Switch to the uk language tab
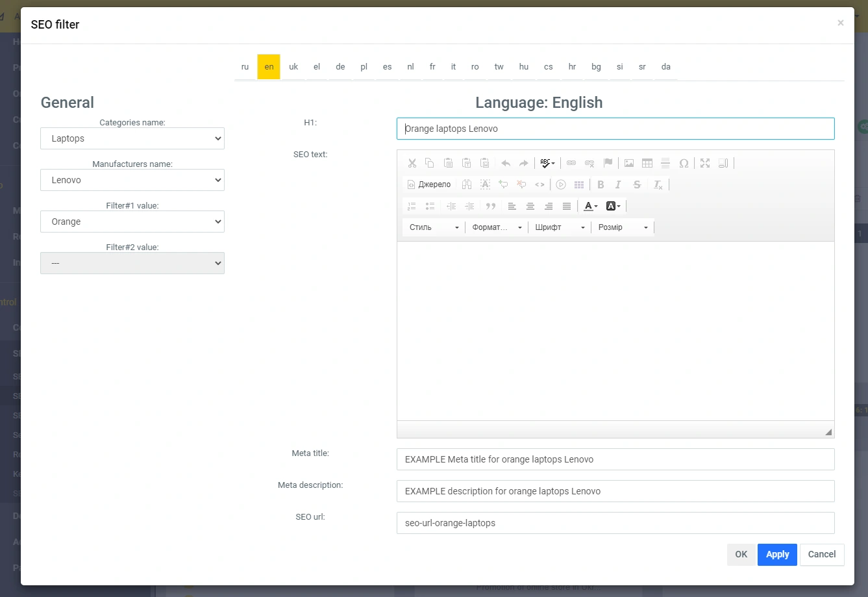 (293, 67)
